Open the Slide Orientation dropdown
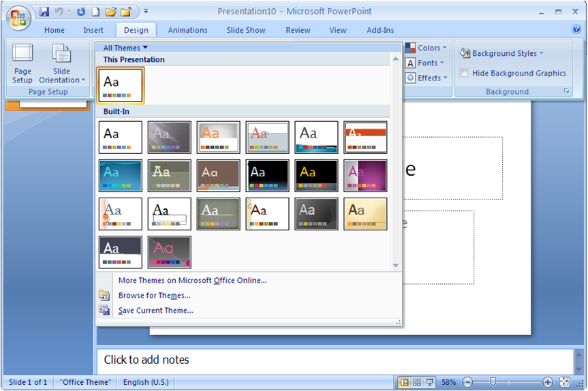Image resolution: width=588 pixels, height=391 pixels. point(62,64)
